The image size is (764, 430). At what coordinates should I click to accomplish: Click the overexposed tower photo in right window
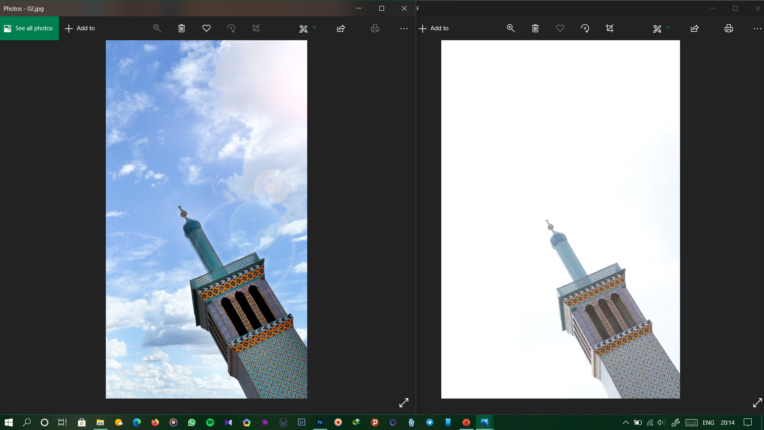[x=560, y=219]
